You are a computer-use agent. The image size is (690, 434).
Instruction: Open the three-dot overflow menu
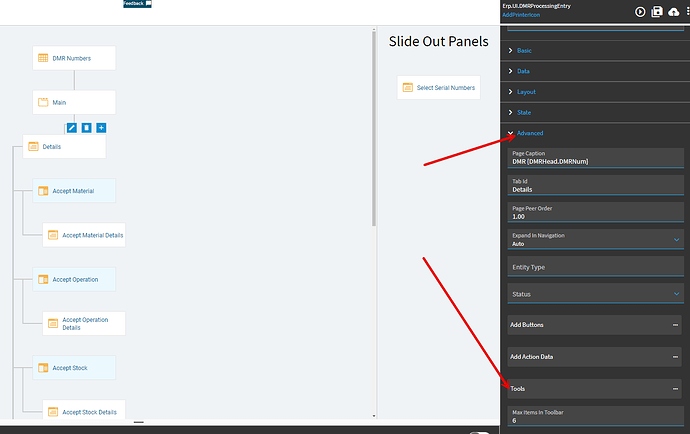(687, 12)
